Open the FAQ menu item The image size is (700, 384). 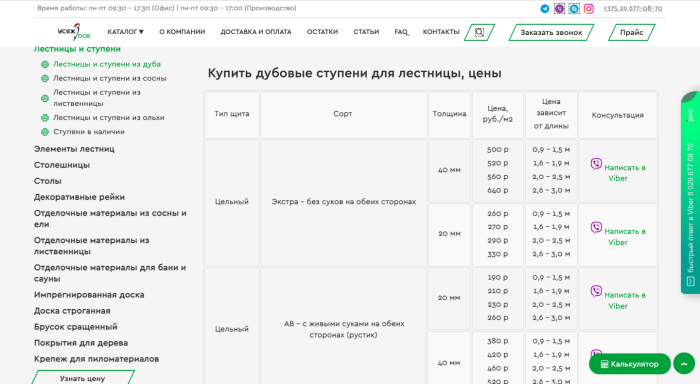point(401,32)
